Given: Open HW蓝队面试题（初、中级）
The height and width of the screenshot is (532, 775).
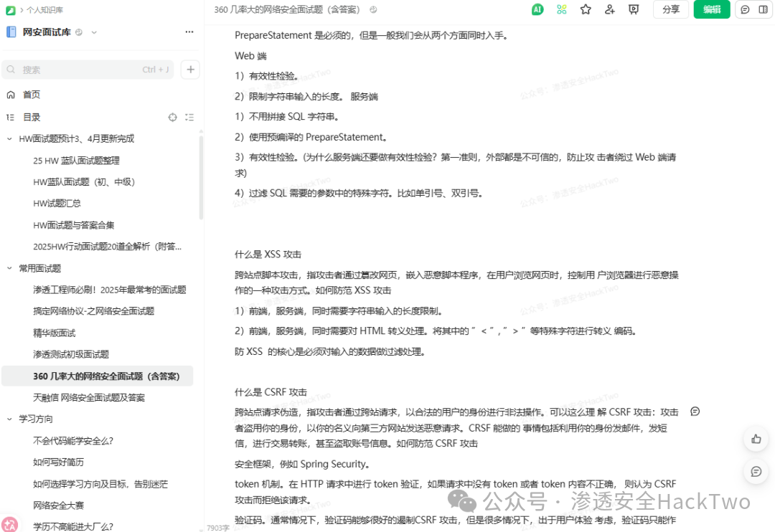Looking at the screenshot, I should click(x=84, y=182).
